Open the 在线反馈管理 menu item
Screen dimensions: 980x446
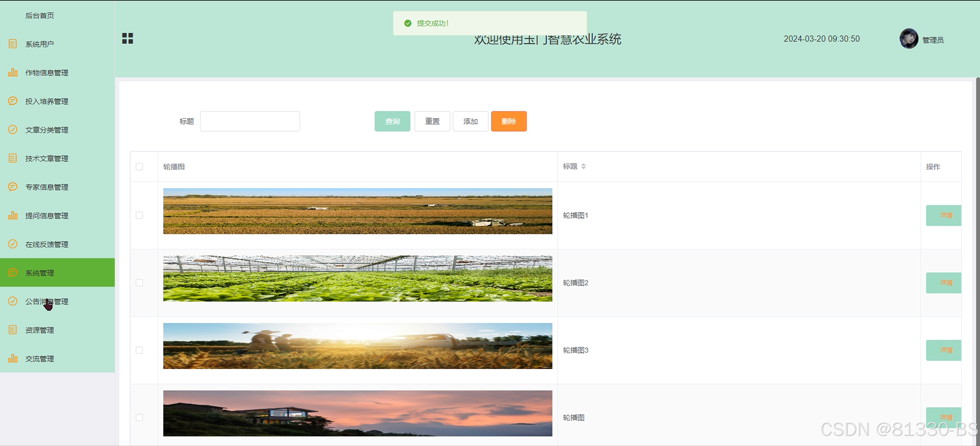[46, 244]
